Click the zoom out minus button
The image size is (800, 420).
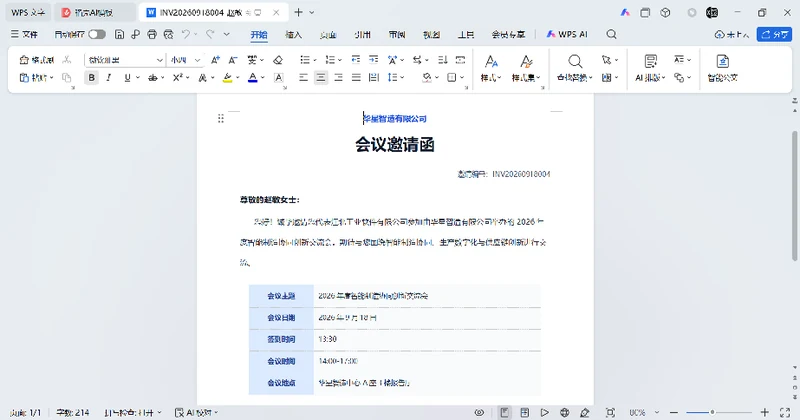[674, 412]
